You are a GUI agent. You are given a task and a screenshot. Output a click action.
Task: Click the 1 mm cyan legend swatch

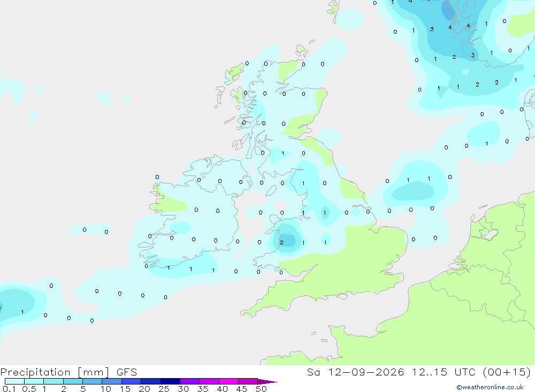coord(53,381)
